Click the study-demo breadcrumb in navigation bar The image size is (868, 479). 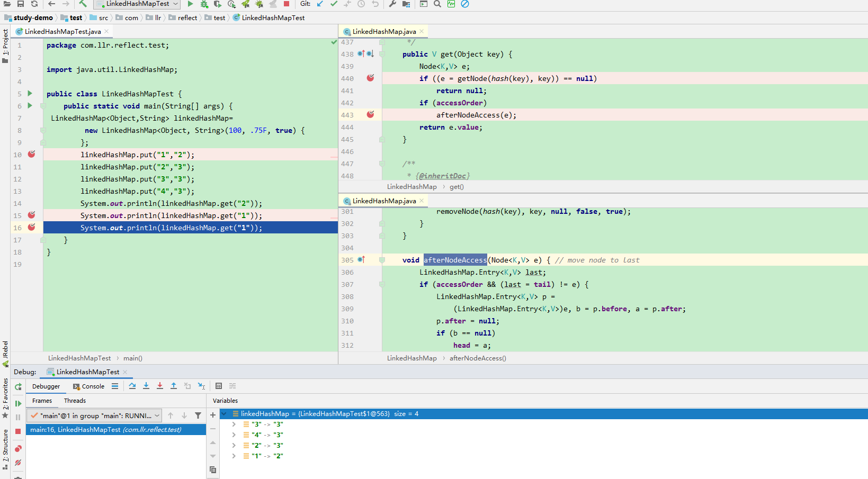click(33, 17)
